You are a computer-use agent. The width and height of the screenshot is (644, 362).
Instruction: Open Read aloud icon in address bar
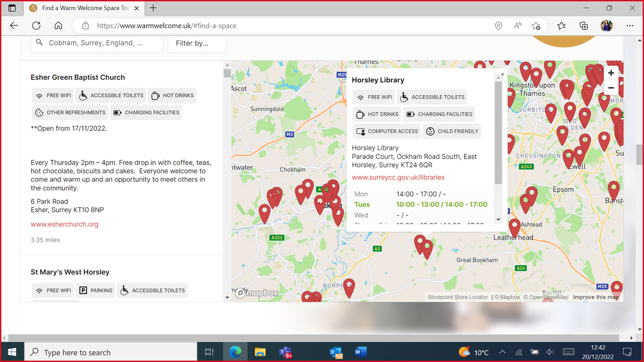point(518,26)
